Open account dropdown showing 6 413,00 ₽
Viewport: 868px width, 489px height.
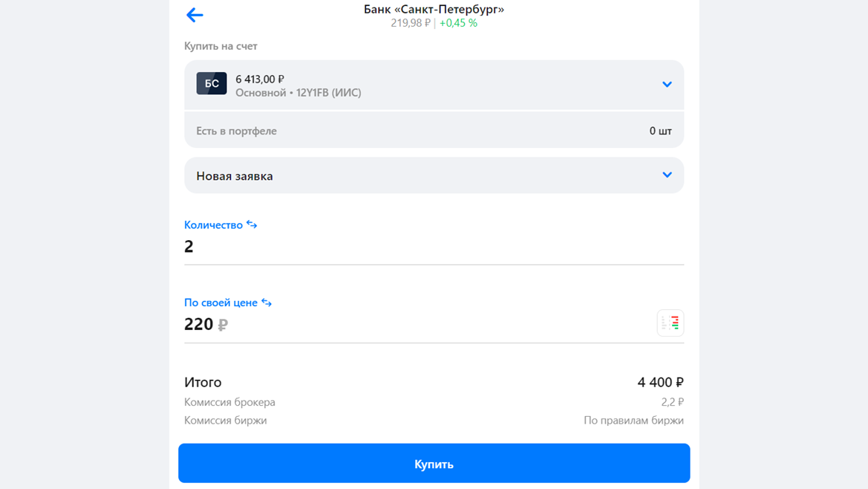pos(434,85)
